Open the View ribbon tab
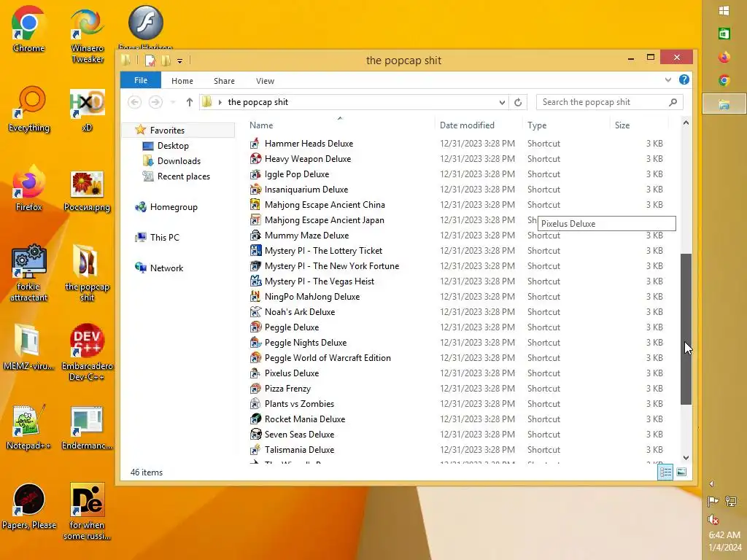This screenshot has height=560, width=747. 265,81
